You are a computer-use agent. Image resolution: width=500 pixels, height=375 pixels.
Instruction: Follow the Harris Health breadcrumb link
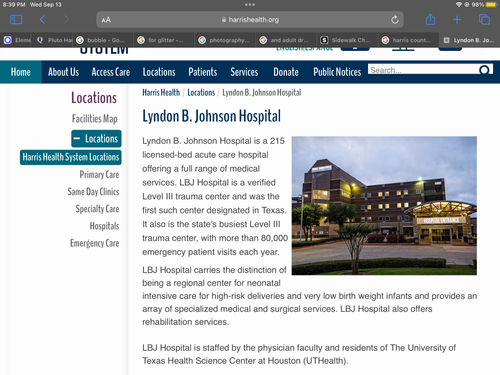click(x=161, y=93)
